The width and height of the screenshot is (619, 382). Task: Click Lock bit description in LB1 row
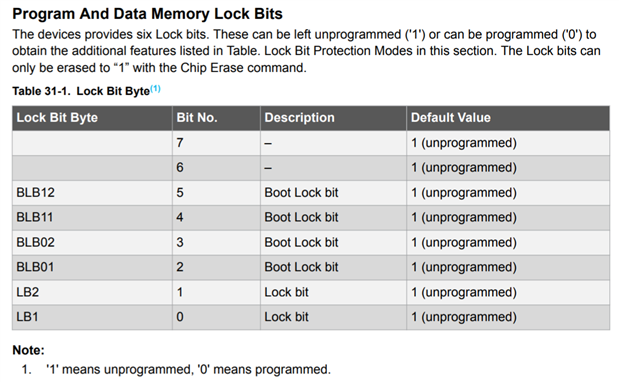[x=287, y=317]
